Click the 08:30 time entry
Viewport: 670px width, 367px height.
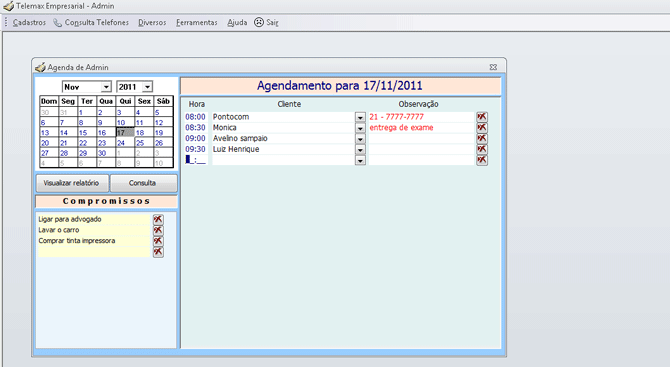coord(195,127)
